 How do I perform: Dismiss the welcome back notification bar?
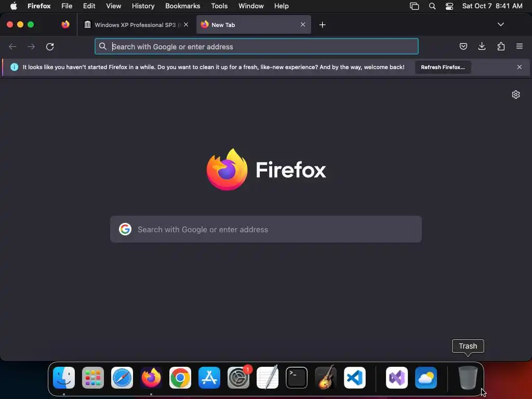520,67
